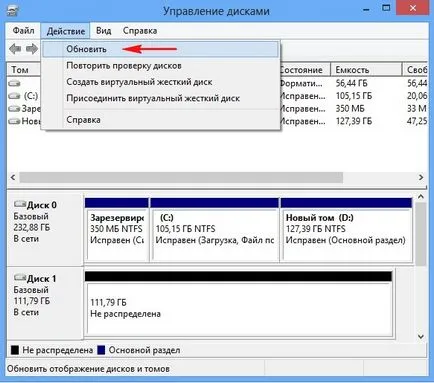This screenshot has height=383, width=434.
Task: Click the disk pane vertical scrollbar thumb
Action: (x=421, y=234)
